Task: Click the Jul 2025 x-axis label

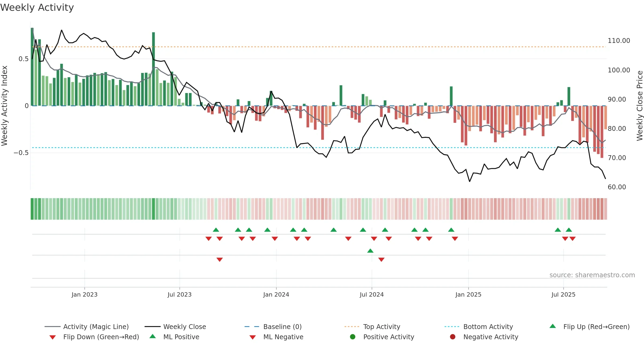Action: click(563, 294)
